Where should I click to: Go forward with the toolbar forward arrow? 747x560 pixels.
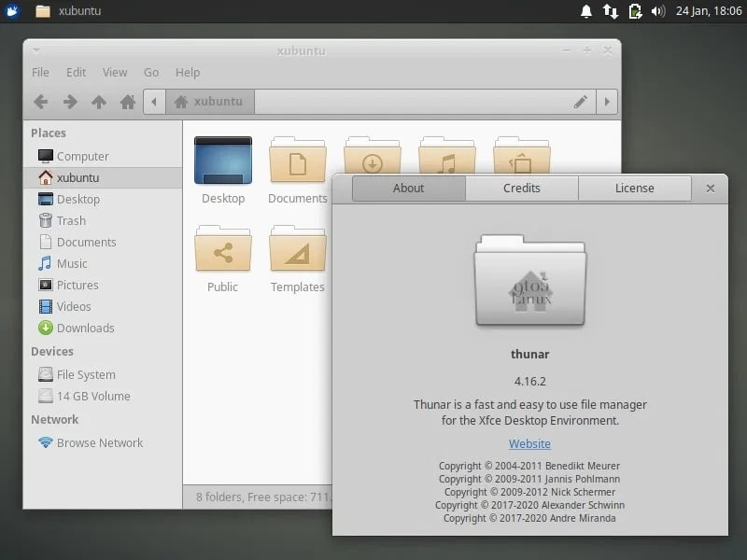(70, 102)
